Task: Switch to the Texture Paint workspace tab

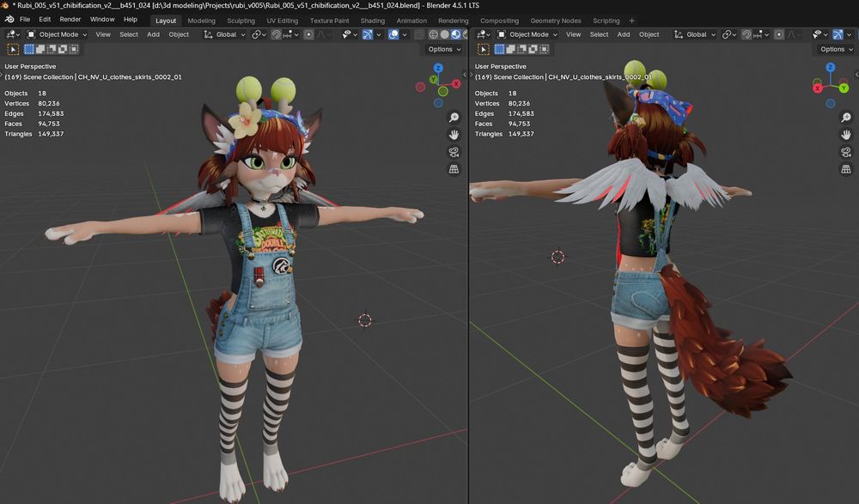Action: point(329,21)
